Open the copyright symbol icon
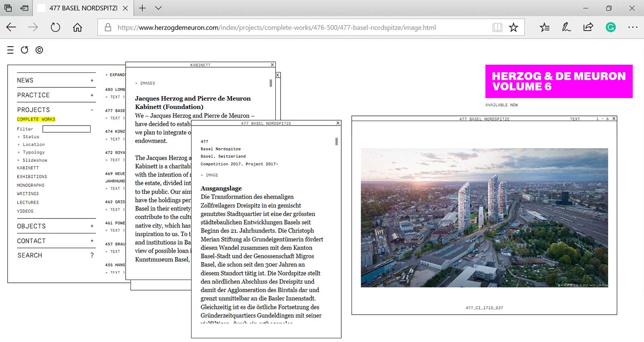Image resolution: width=644 pixels, height=342 pixels. click(39, 50)
